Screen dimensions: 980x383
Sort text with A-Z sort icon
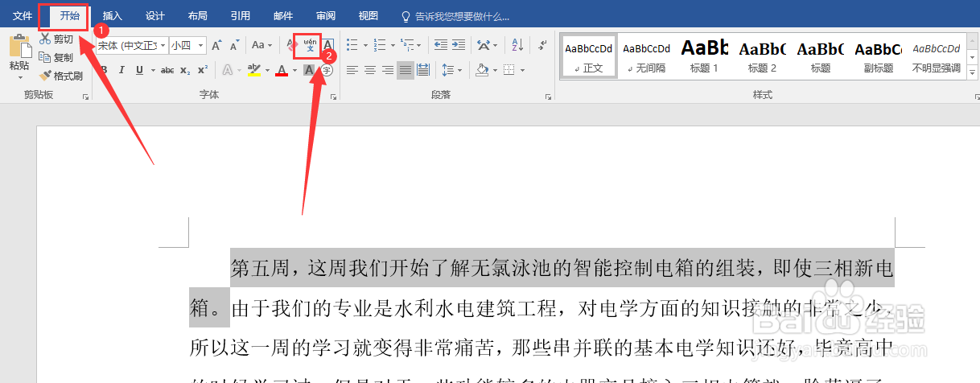[x=517, y=45]
